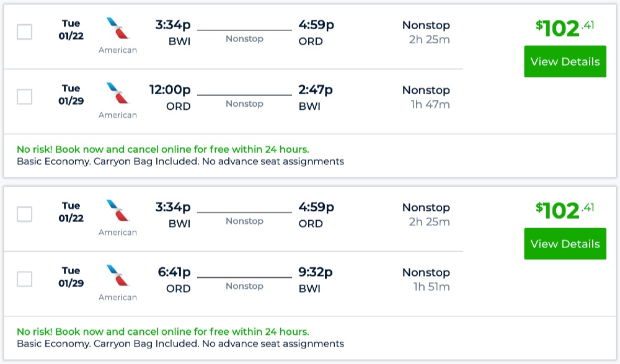Check the second result's 3:34p BWI flight box
Viewport: 620px width, 364px height.
25,214
